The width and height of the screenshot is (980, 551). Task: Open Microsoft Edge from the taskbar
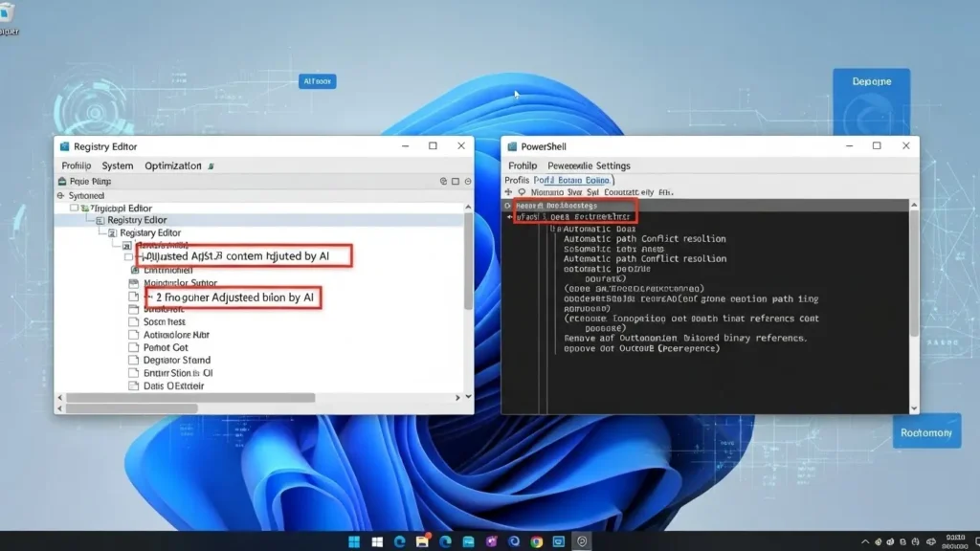(399, 540)
